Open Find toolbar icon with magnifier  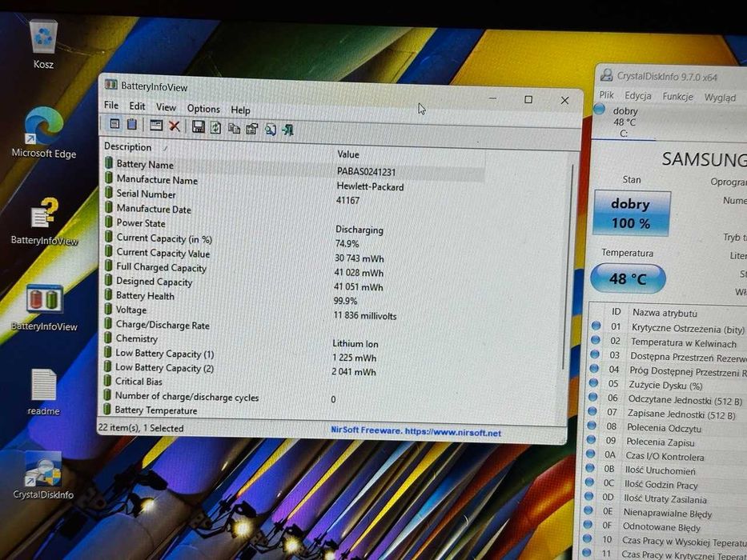coord(270,129)
